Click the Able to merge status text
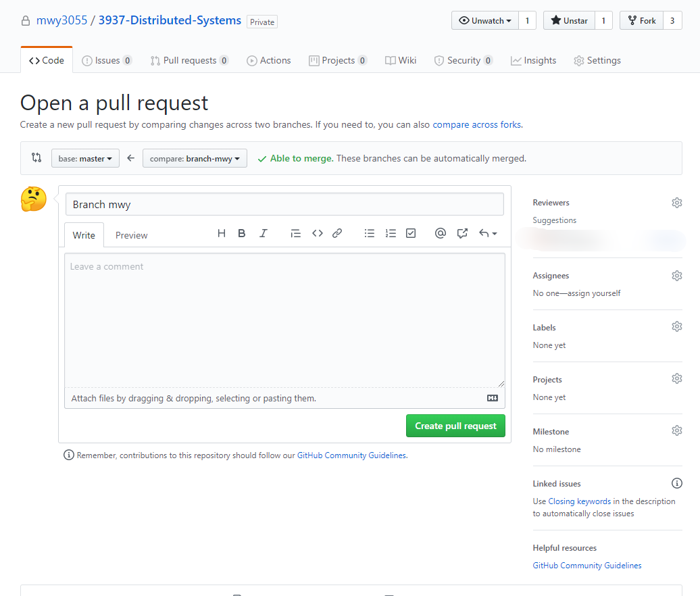Viewport: 700px width, 596px height. coord(302,159)
